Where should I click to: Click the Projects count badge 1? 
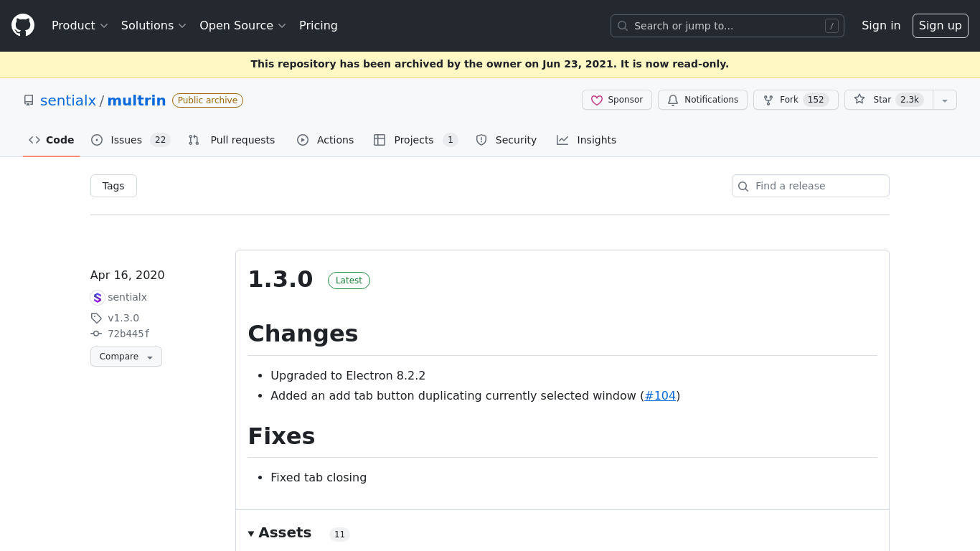tap(451, 140)
